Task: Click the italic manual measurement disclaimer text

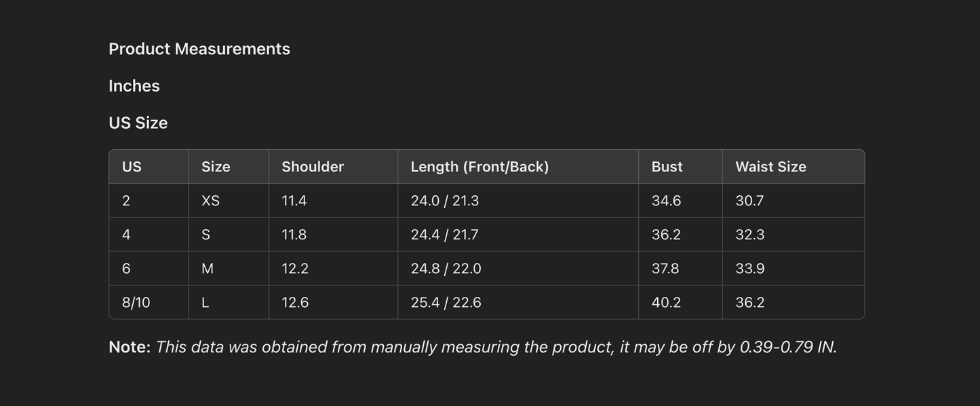Action: click(x=496, y=347)
